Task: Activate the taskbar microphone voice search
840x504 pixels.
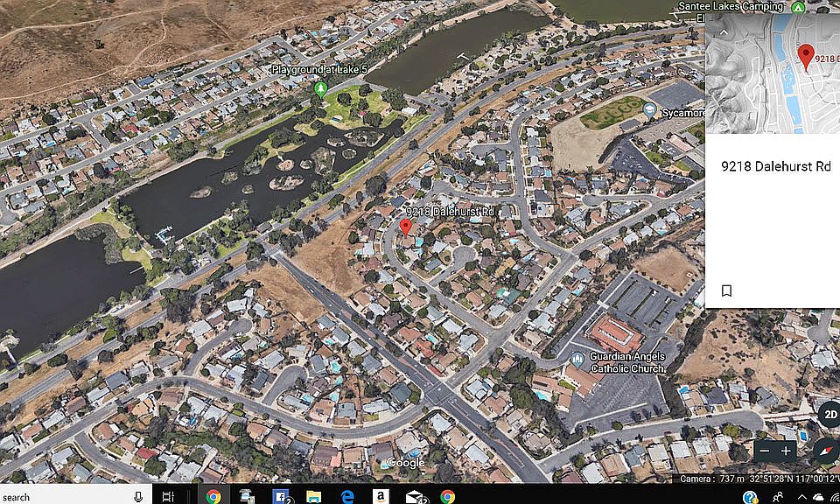Action: coord(138,496)
